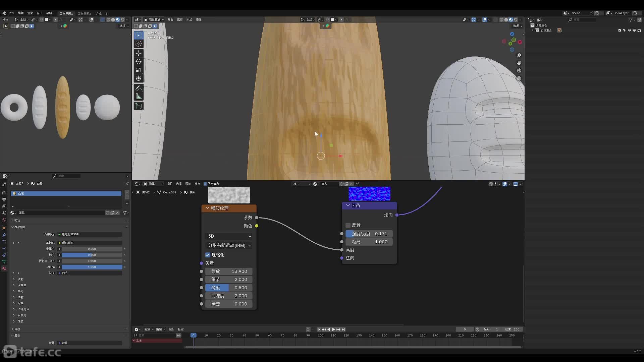This screenshot has height=362, width=644.
Task: Open the 节点 menu in node editor
Action: [x=197, y=184]
